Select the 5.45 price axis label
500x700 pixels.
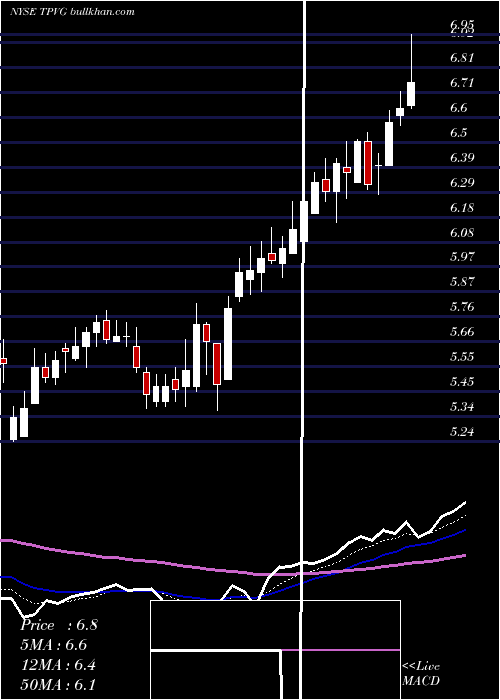pos(462,382)
